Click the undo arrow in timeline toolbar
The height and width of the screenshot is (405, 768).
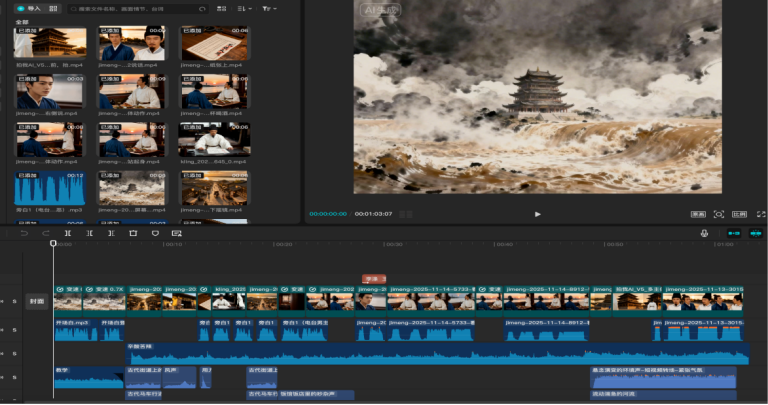(25, 233)
